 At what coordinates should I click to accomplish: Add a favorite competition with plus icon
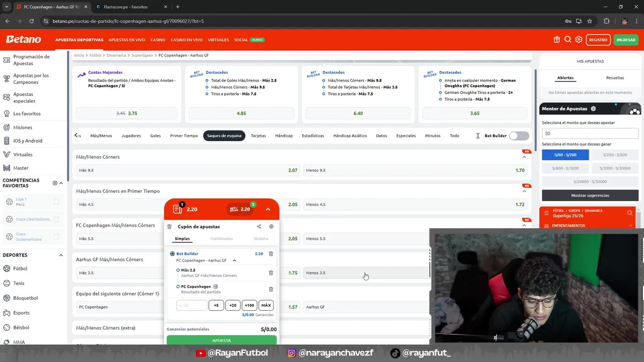pos(55,183)
